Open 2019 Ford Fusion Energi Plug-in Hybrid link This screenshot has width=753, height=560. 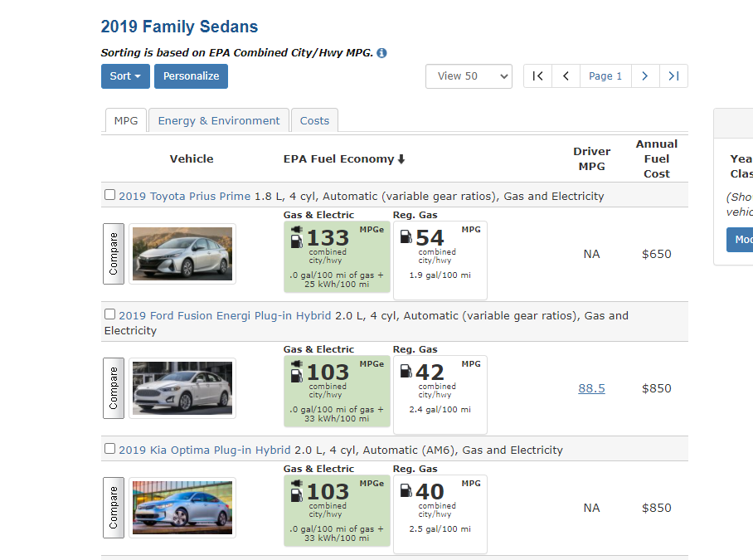point(226,316)
